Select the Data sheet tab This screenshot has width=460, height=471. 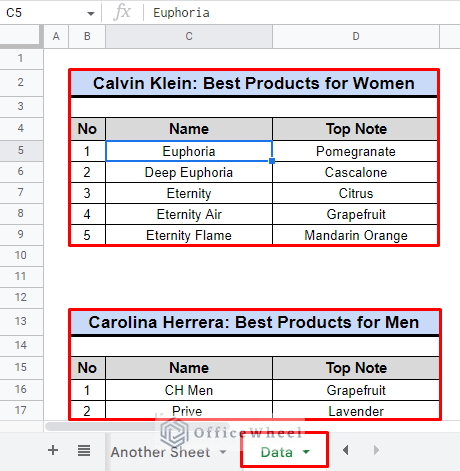click(x=277, y=452)
